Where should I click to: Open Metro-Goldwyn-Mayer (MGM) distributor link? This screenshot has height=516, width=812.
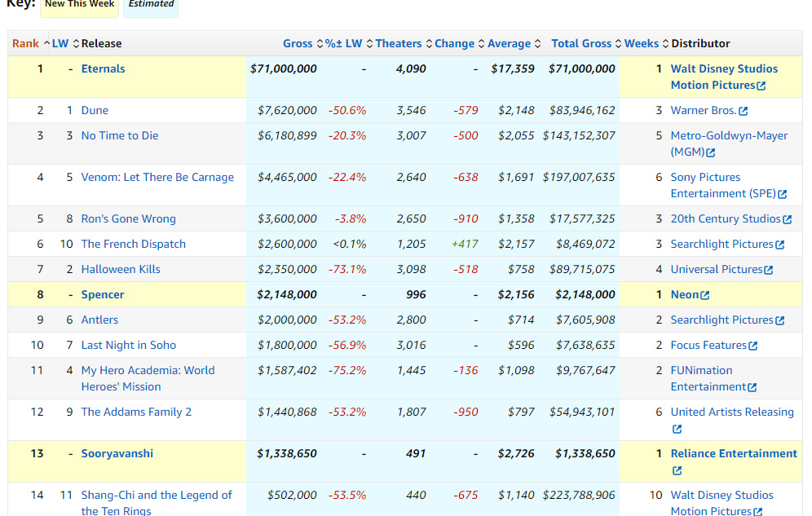pyautogui.click(x=729, y=143)
